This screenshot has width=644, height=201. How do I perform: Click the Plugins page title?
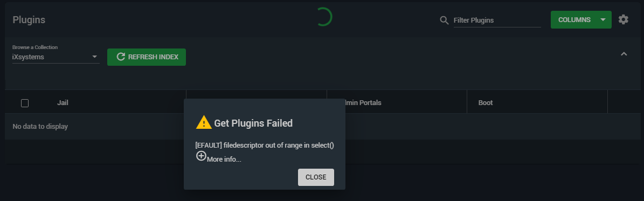[x=29, y=20]
